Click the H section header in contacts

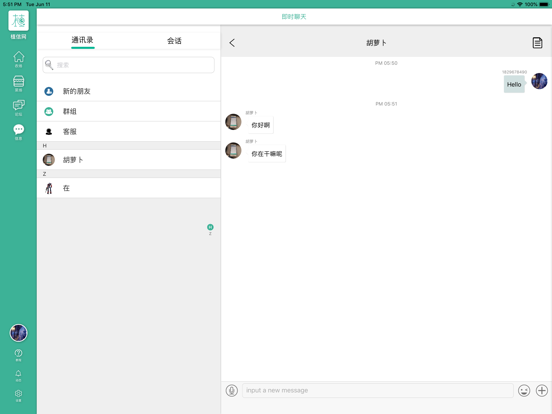pyautogui.click(x=128, y=146)
